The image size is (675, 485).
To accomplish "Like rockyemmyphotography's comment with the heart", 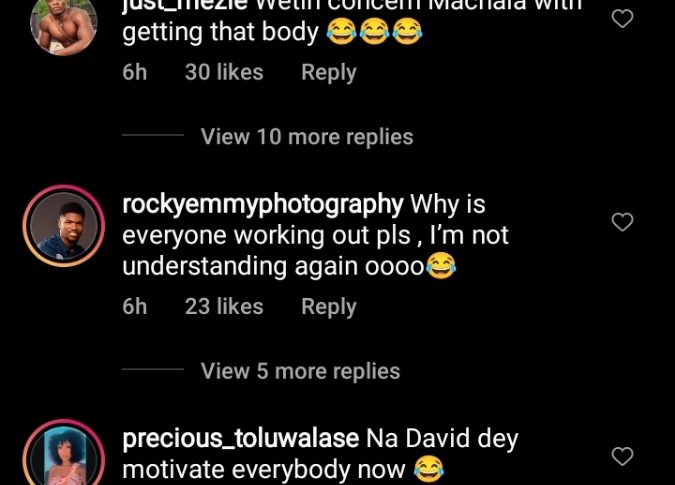I will coord(622,222).
